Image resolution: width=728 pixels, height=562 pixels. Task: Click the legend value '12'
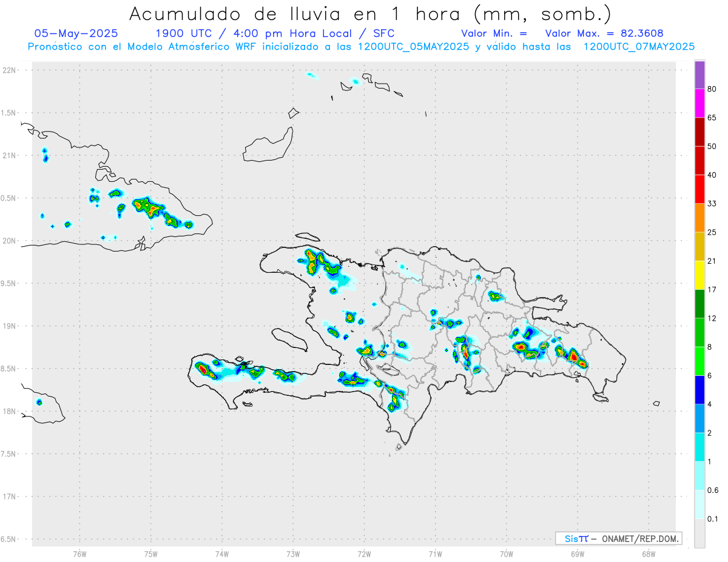coord(712,318)
